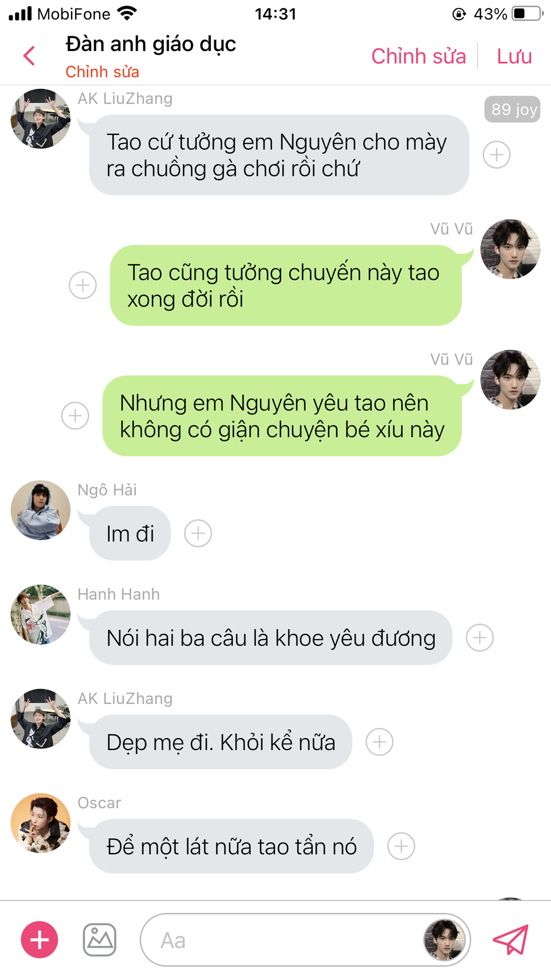Open Ngô Hải's profile avatar
Image resolution: width=551 pixels, height=980 pixels.
(41, 510)
